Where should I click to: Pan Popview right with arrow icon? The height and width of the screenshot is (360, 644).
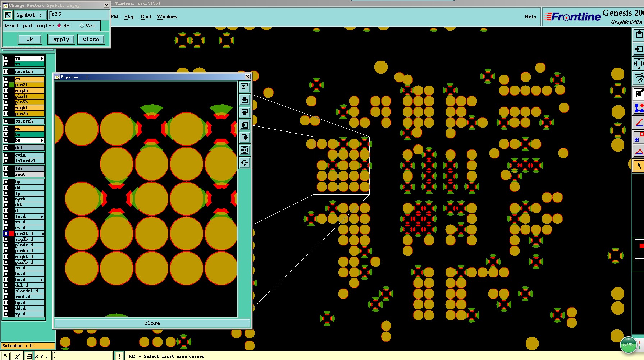[245, 137]
